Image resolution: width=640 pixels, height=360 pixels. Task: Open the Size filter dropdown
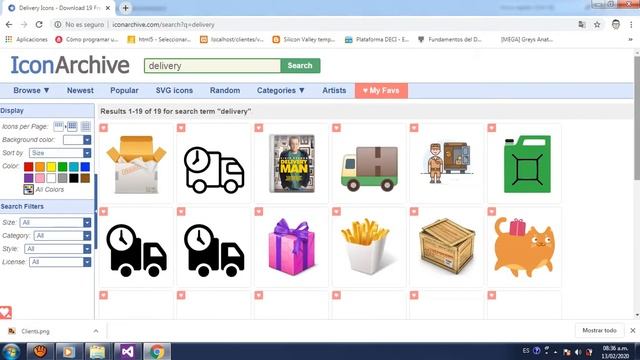56,222
